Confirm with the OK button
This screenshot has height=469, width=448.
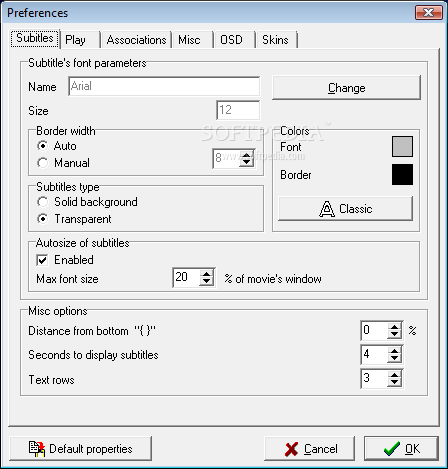401,449
